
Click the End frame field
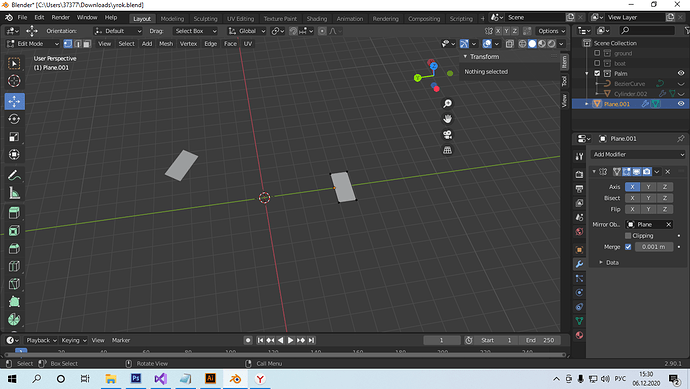click(540, 340)
